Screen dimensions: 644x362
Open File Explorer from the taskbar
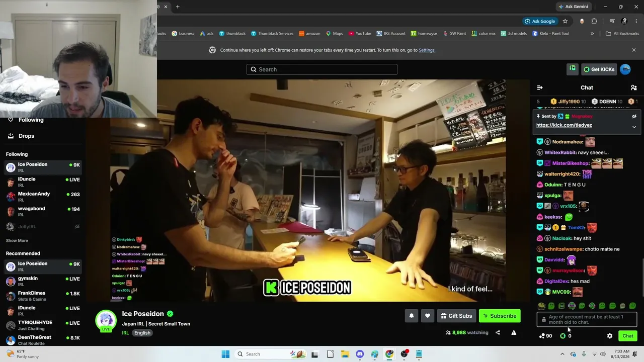[345, 354]
